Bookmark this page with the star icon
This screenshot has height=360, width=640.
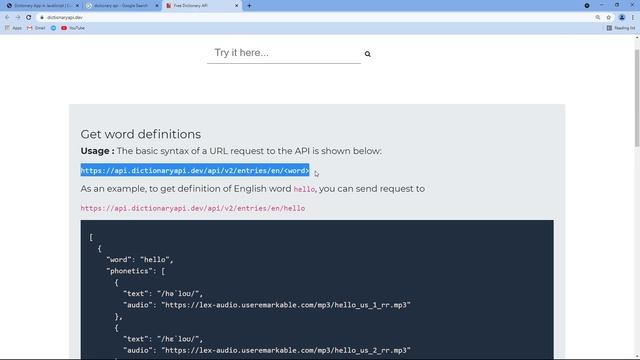click(609, 18)
